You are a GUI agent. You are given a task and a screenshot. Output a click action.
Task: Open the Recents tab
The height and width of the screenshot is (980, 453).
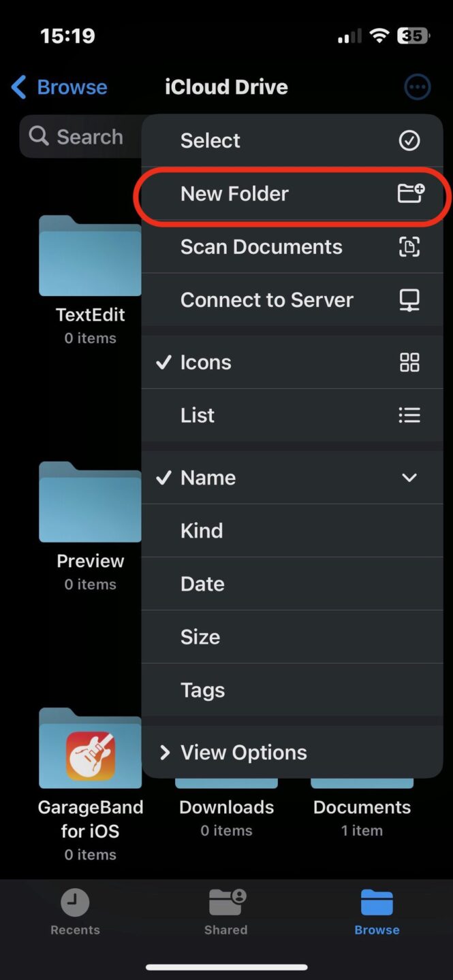[x=75, y=912]
